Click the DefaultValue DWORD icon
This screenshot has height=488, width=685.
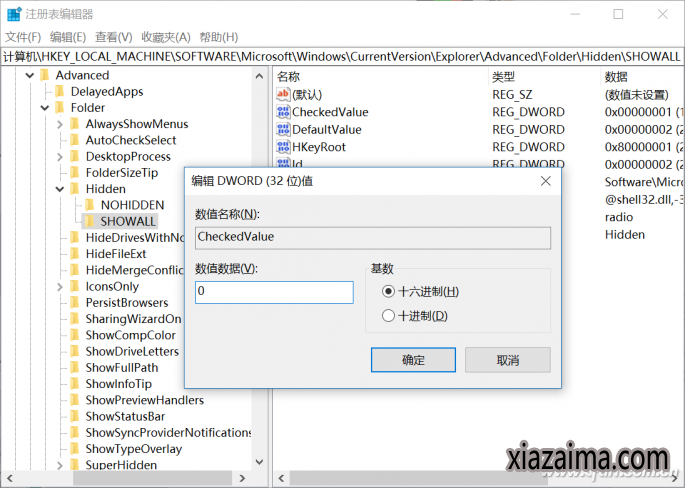click(283, 130)
